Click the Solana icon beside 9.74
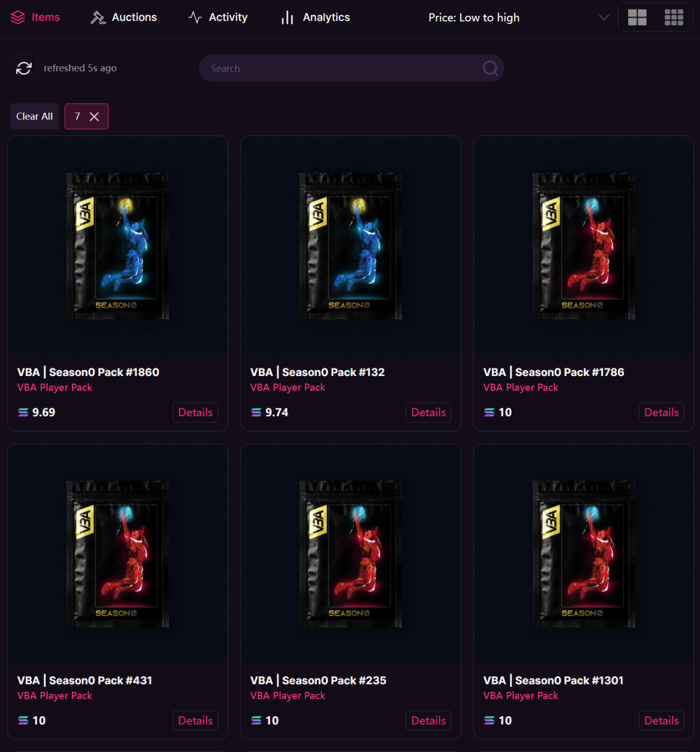The width and height of the screenshot is (700, 752). pyautogui.click(x=256, y=412)
